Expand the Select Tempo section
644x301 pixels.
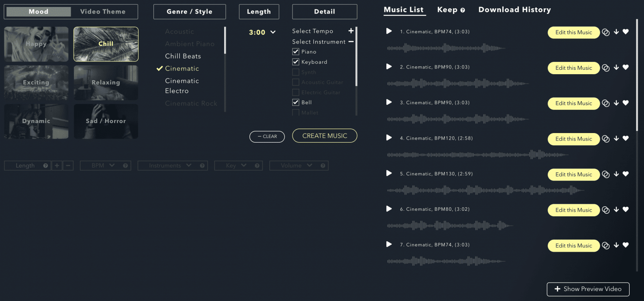point(351,31)
